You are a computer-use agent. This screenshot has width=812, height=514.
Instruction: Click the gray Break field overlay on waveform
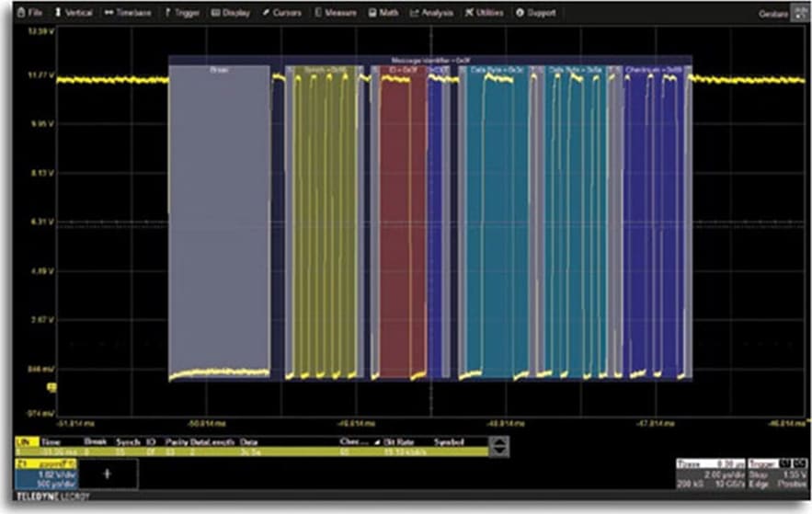(220, 223)
